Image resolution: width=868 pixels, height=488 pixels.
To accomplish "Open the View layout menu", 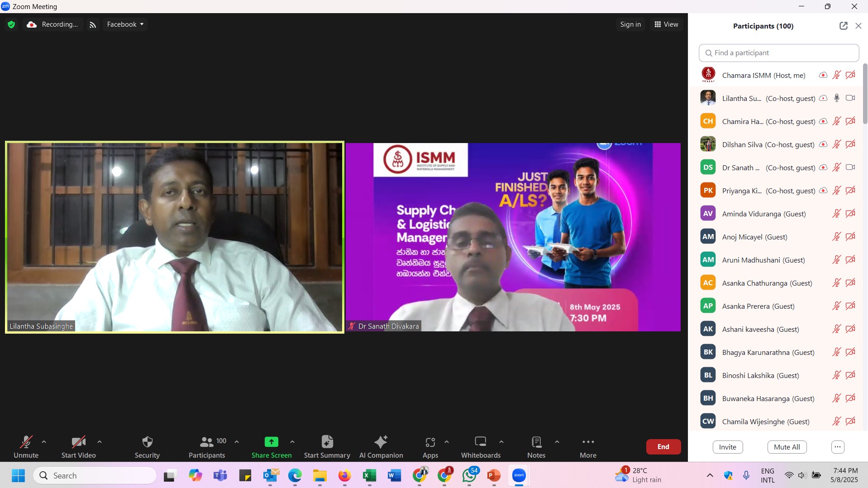I will 666,24.
